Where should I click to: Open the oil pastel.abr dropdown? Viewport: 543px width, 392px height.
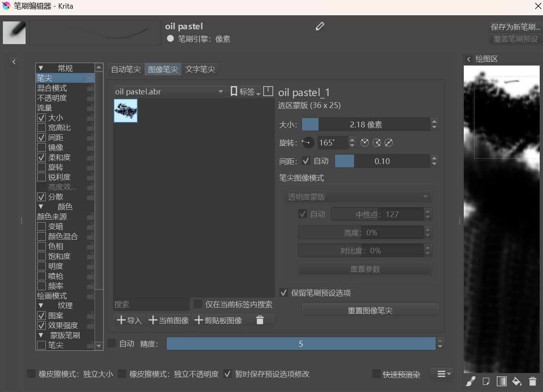pos(170,92)
